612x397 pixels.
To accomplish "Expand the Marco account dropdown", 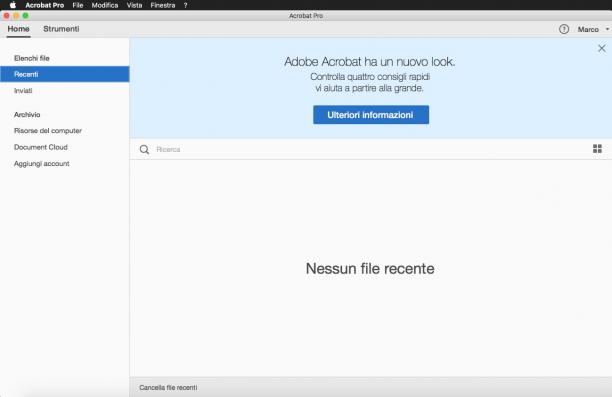I will coord(593,29).
